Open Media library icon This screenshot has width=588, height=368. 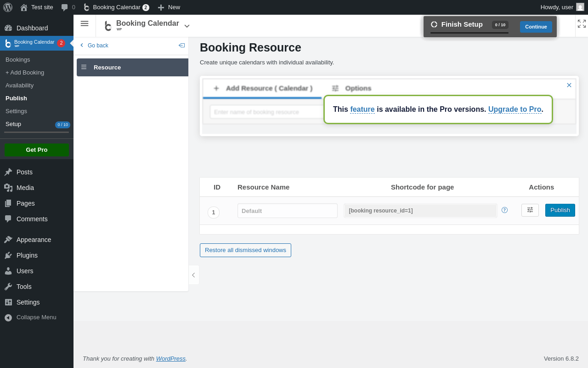[x=8, y=188]
